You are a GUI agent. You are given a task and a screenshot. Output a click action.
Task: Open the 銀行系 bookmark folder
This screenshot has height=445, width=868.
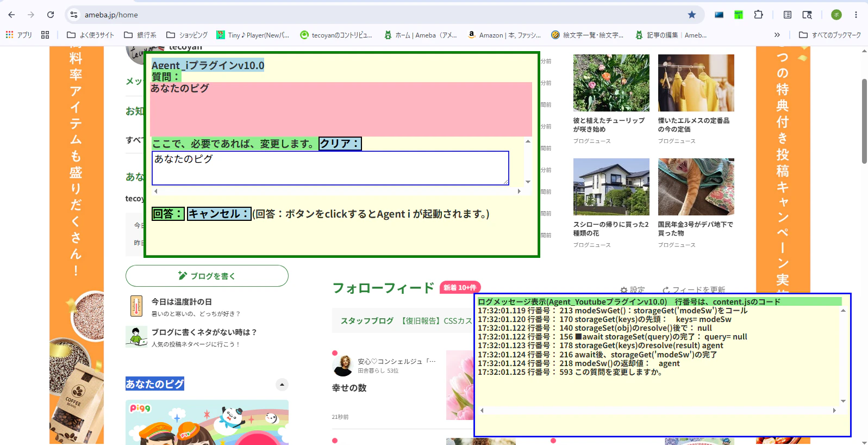(140, 35)
